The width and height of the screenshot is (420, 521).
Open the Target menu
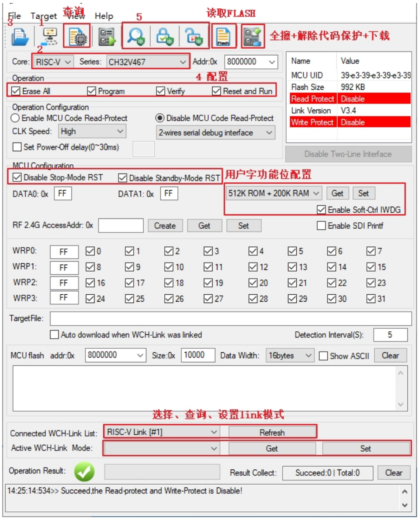[x=44, y=16]
